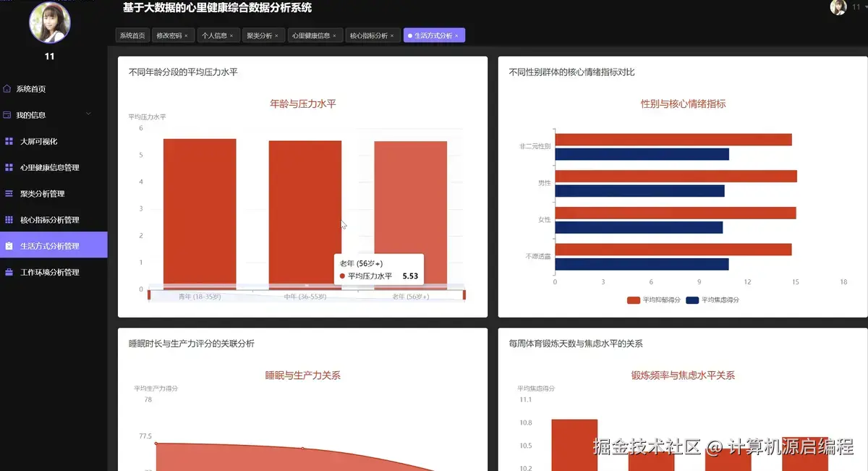Screen dimensions: 868x471
Task: Click the card heading 不同性别群体的核心情绪指标对比
Action: coord(572,72)
